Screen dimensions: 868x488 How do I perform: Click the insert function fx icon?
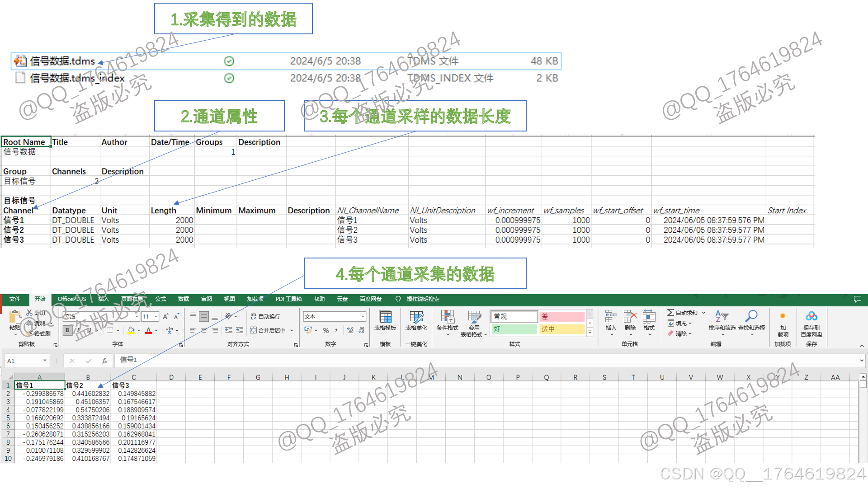[x=104, y=361]
